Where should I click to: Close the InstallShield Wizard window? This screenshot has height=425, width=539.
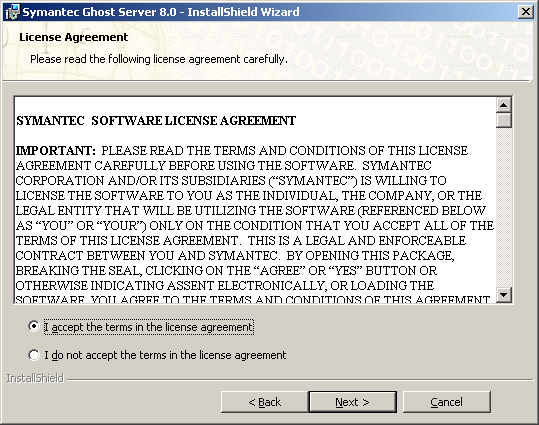coord(525,12)
